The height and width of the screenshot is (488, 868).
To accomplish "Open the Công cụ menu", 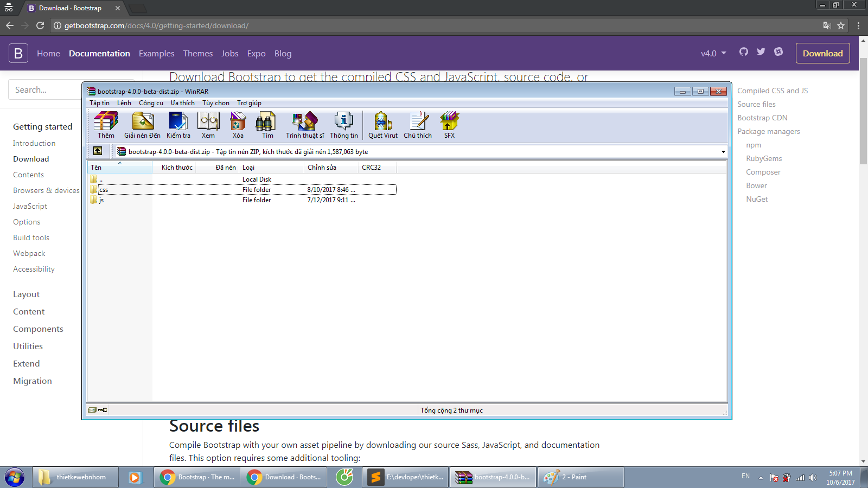I will (x=151, y=103).
